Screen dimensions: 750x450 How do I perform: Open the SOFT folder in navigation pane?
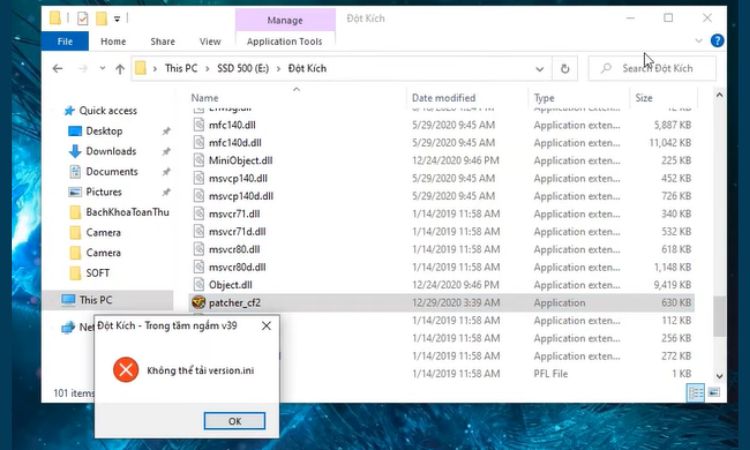(98, 273)
